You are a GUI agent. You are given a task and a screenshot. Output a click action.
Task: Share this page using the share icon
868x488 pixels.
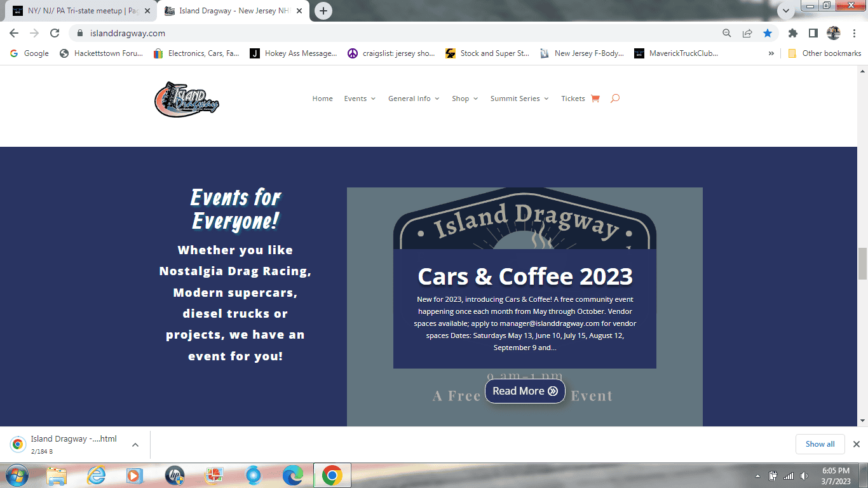coord(747,33)
